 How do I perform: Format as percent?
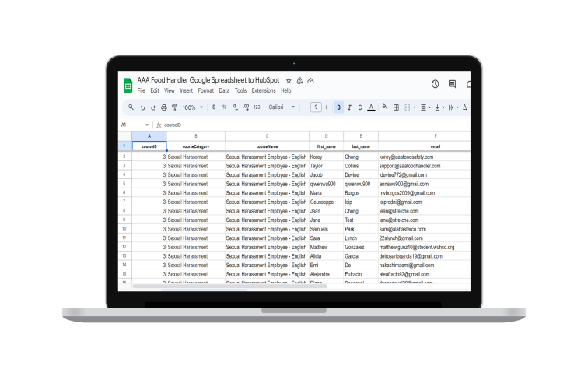click(224, 107)
